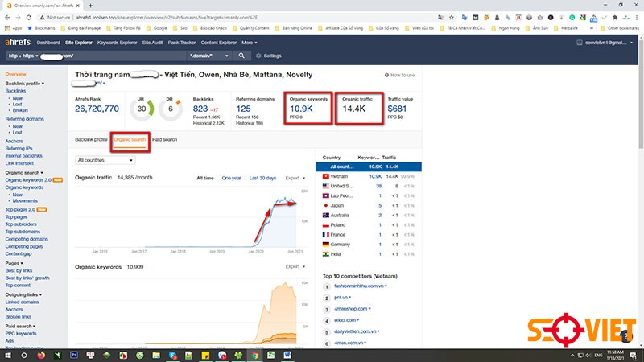The height and width of the screenshot is (362, 644).
Task: Switch chart range to Last 30 days
Action: coord(262,178)
